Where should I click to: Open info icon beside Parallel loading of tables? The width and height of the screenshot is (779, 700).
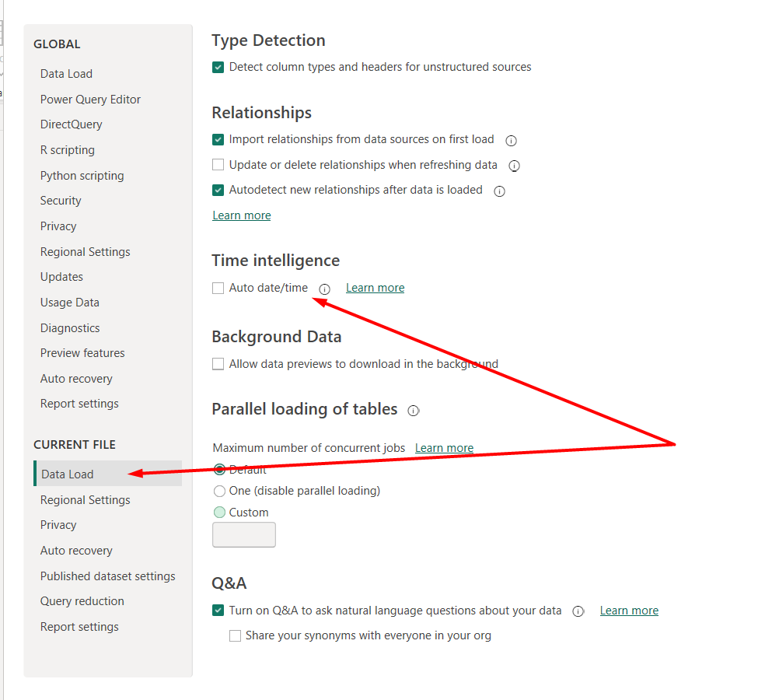point(414,410)
